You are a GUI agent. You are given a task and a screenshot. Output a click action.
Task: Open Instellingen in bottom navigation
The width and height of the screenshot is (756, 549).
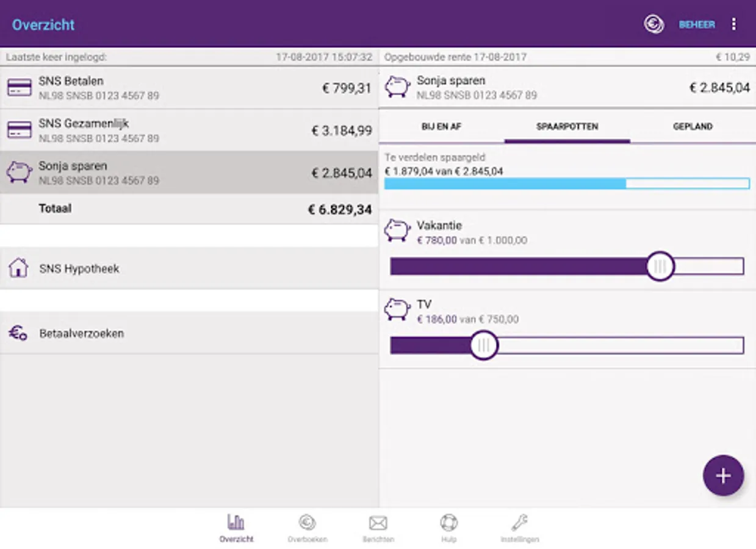[x=520, y=528]
